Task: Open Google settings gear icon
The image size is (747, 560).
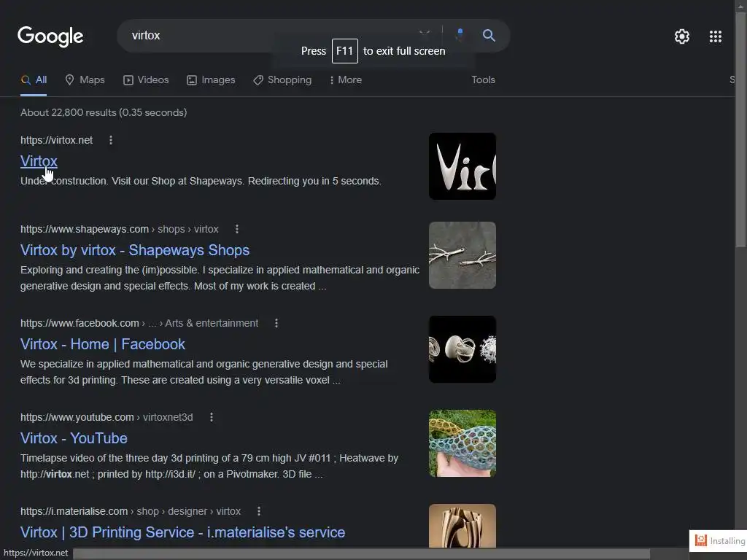Action: point(682,36)
